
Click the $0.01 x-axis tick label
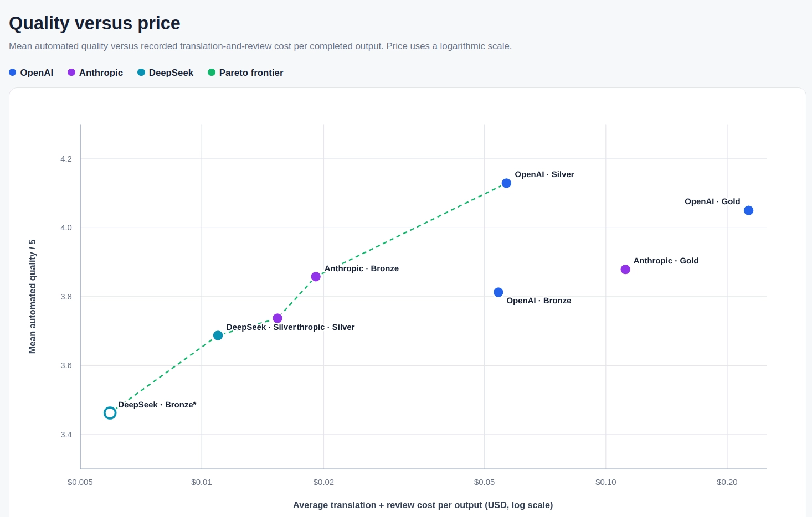[202, 482]
